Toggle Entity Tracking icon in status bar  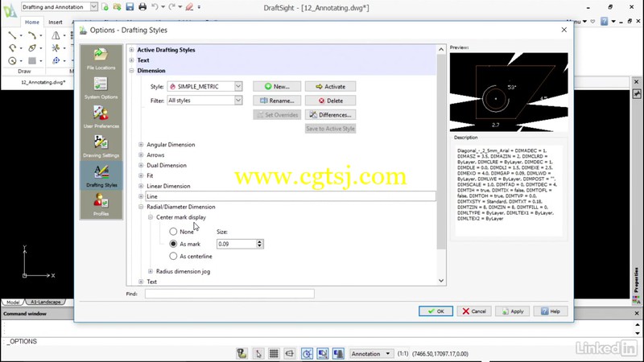pyautogui.click(x=338, y=353)
